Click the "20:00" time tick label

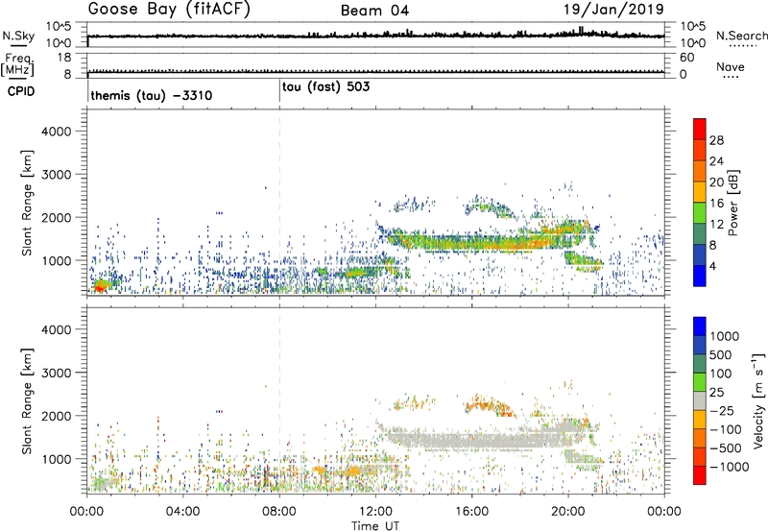pyautogui.click(x=568, y=512)
